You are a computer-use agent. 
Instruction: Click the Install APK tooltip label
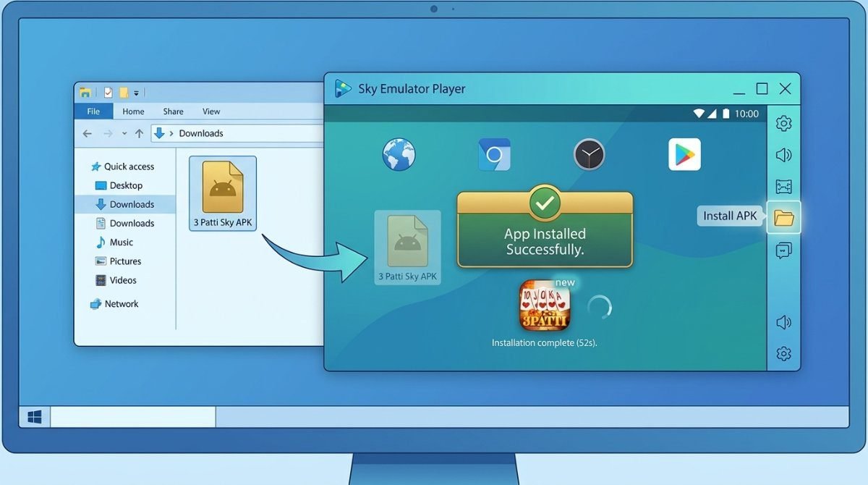[x=731, y=216]
